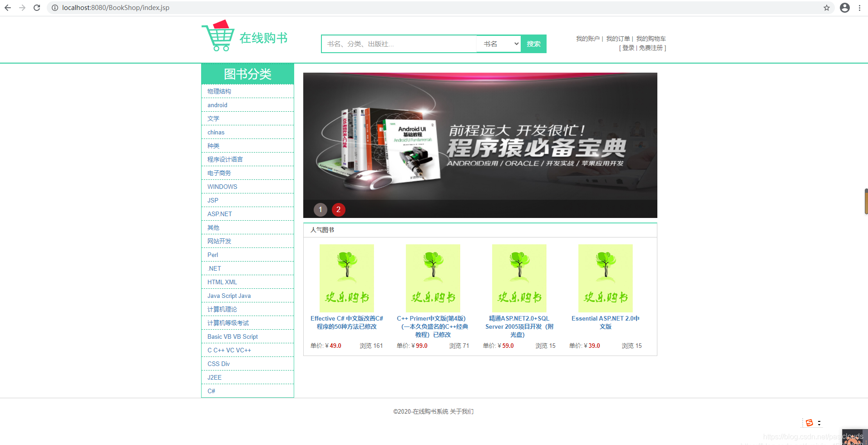Click the 精通ASP.NET2.0+SQL book cover
The height and width of the screenshot is (445, 868).
[519, 278]
